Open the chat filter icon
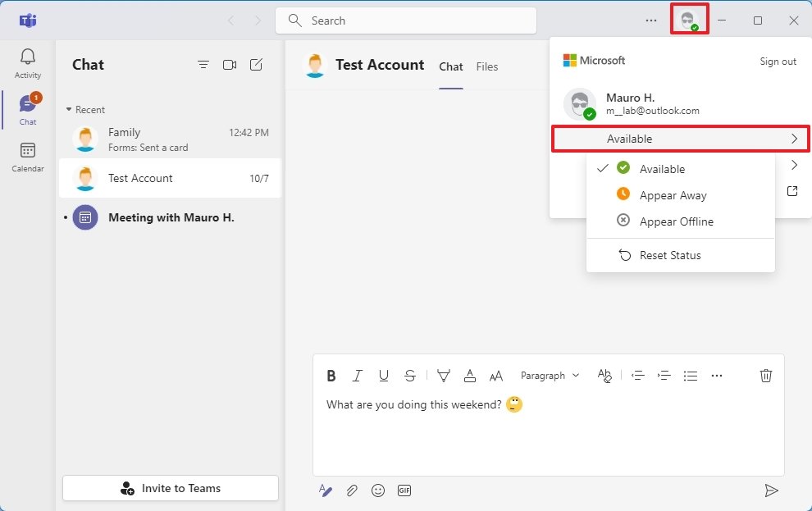The height and width of the screenshot is (511, 812). coord(203,65)
